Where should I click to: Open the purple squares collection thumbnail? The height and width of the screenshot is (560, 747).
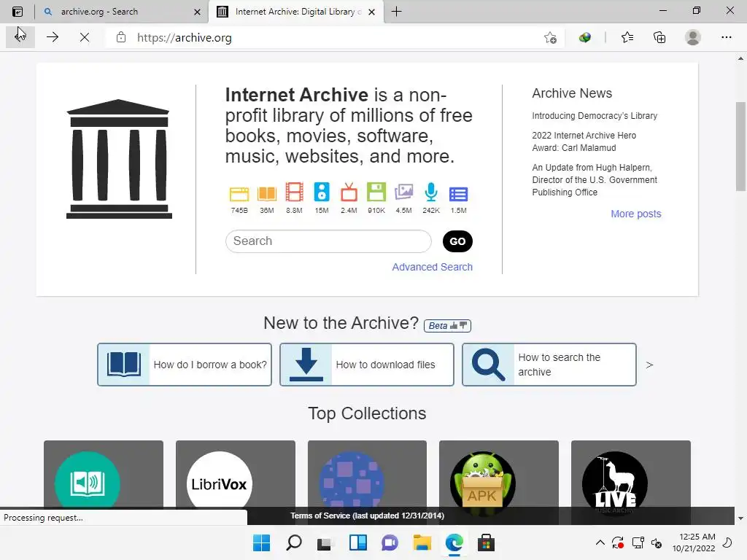(368, 475)
